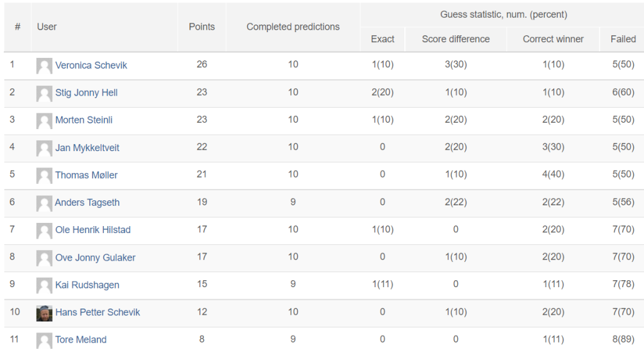This screenshot has width=644, height=352.
Task: Open Thomas Møller's profile link
Action: [86, 175]
